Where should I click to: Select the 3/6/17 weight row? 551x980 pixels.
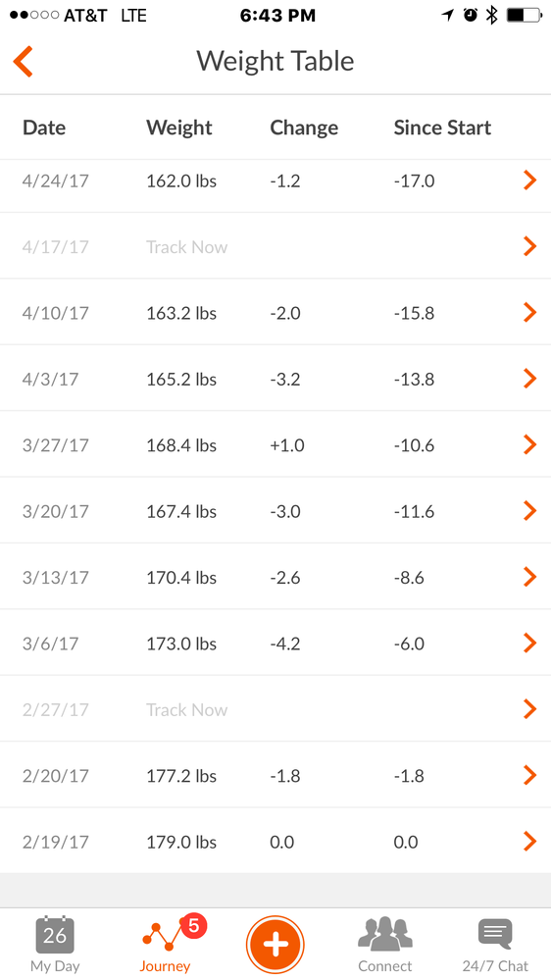click(x=275, y=643)
